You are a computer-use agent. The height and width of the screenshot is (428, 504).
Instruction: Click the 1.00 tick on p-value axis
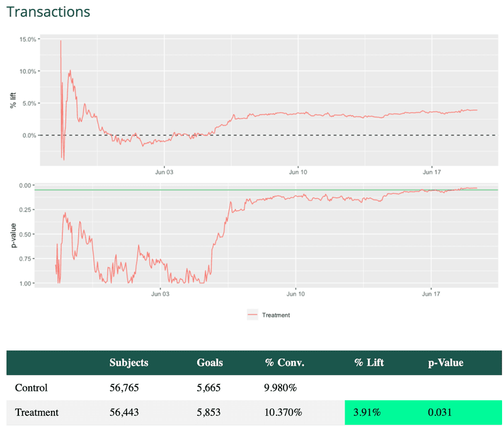26,283
